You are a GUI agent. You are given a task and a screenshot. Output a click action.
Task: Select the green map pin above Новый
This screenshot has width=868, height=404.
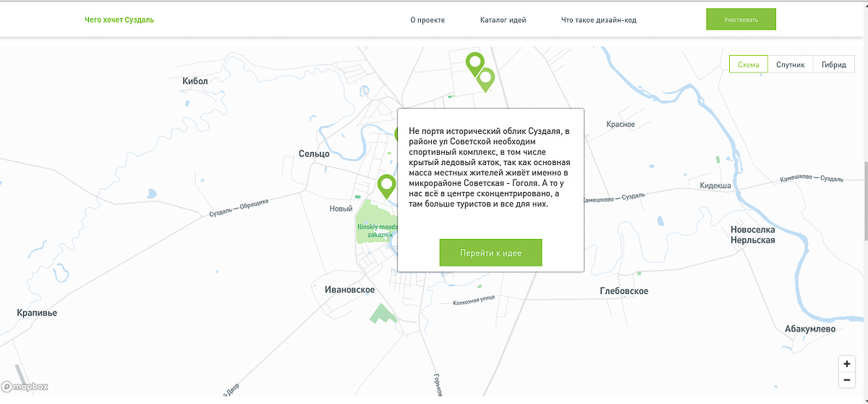(x=387, y=186)
